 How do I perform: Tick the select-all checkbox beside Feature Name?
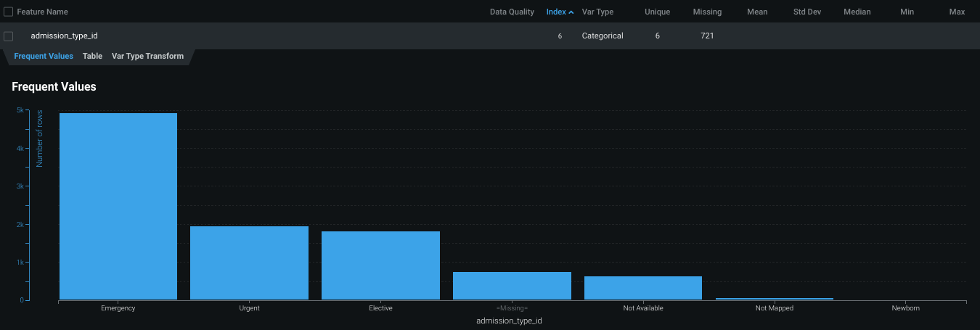pos(9,12)
